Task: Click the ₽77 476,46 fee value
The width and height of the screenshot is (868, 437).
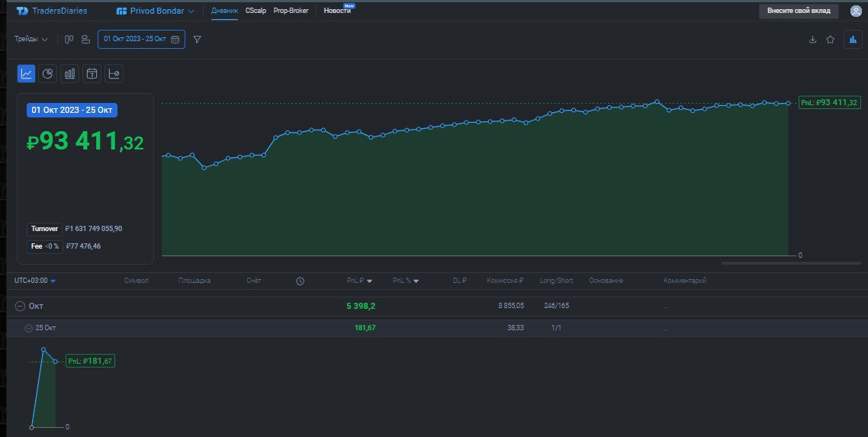Action: [x=83, y=246]
